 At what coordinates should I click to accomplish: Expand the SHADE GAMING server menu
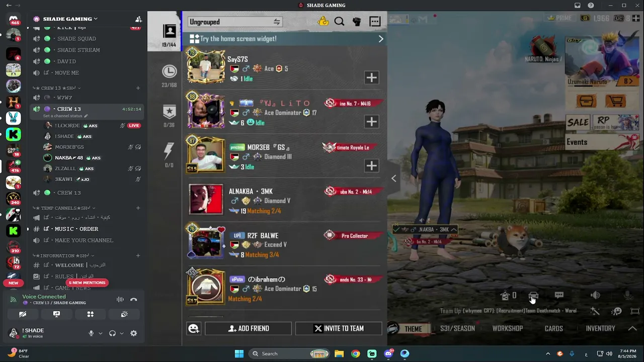tap(70, 19)
